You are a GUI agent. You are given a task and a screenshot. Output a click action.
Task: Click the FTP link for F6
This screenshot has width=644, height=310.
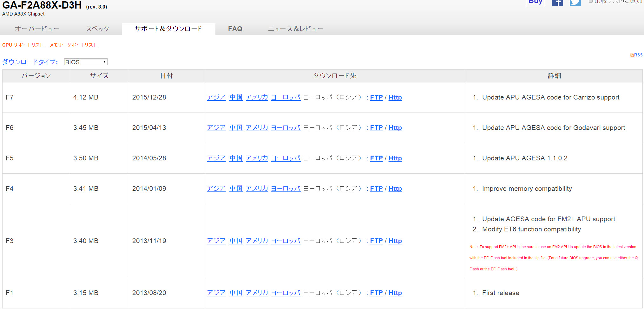(x=377, y=128)
